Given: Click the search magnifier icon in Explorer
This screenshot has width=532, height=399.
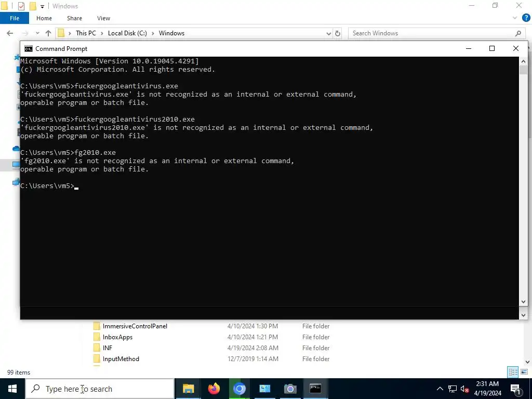Looking at the screenshot, I should pos(518,33).
